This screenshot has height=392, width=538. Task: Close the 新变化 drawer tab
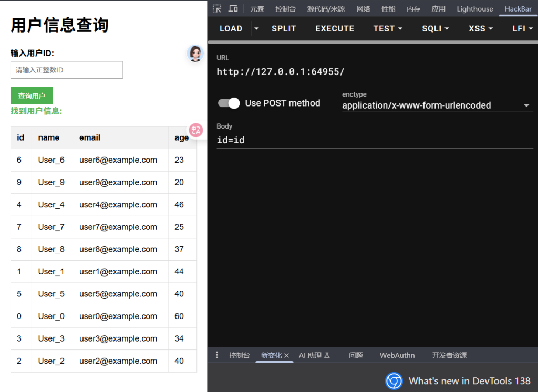point(287,356)
